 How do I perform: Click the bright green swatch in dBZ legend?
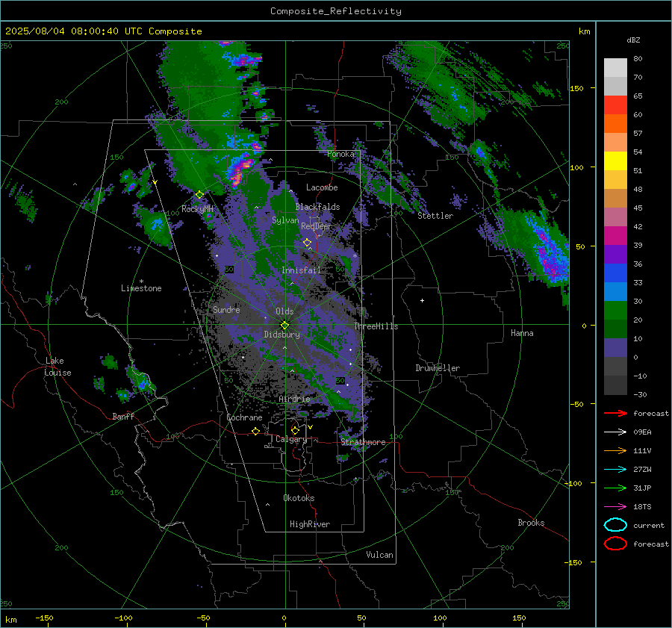[x=615, y=311]
